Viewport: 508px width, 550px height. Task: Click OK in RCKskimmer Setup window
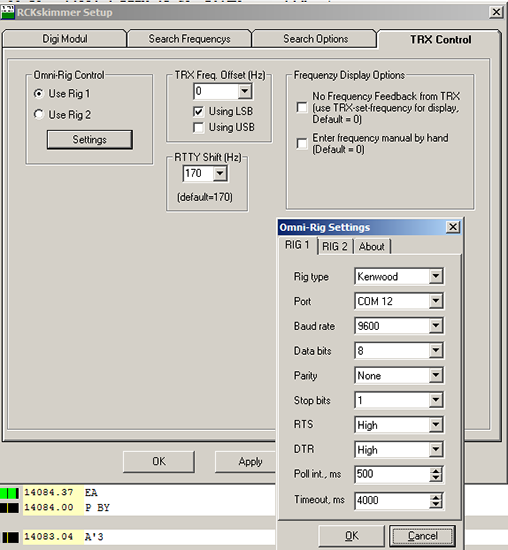159,461
